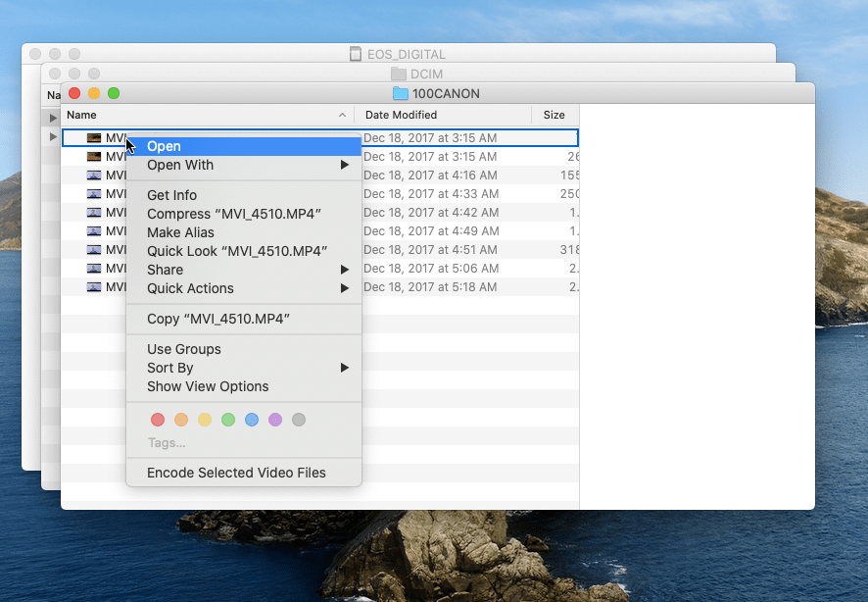
Task: Click the Date Modified column header
Action: (x=401, y=115)
